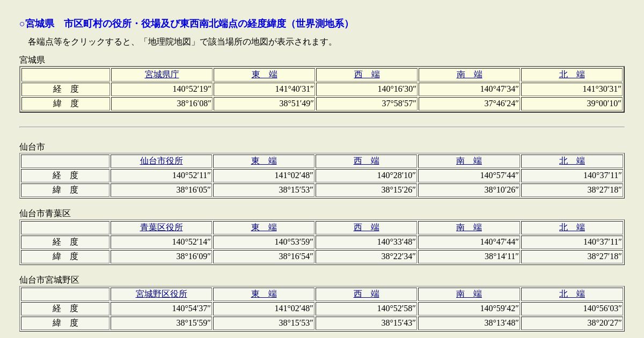Open the 仙台市役所 link
This screenshot has height=338, width=644.
162,161
